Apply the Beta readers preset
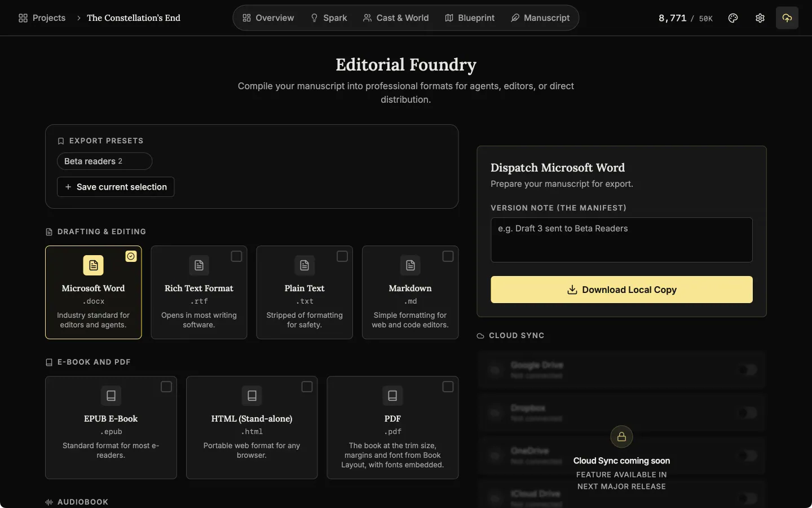The height and width of the screenshot is (508, 812). [x=104, y=161]
